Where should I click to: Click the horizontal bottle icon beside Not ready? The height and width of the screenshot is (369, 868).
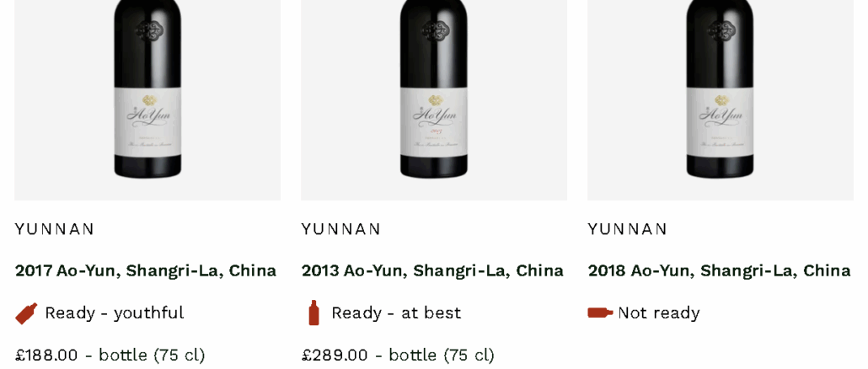[600, 313]
